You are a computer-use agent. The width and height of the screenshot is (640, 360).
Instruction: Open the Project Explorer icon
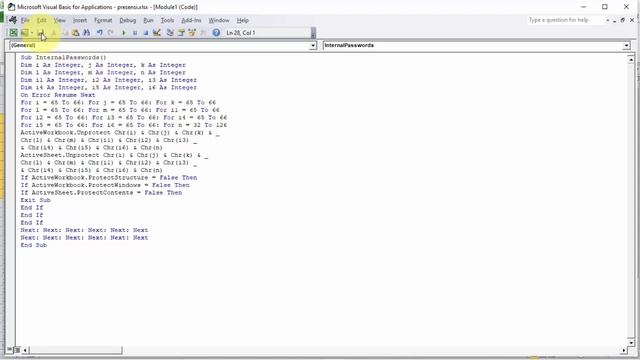click(x=170, y=33)
